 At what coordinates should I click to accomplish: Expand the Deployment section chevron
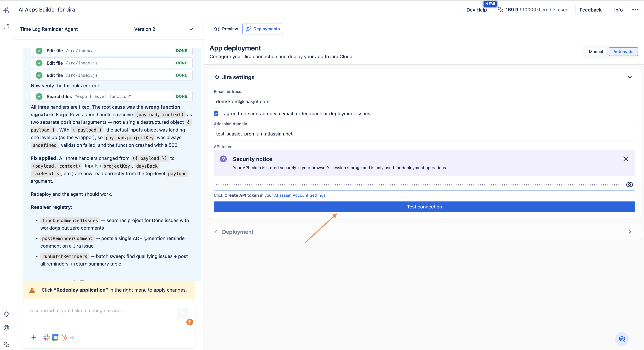point(630,232)
